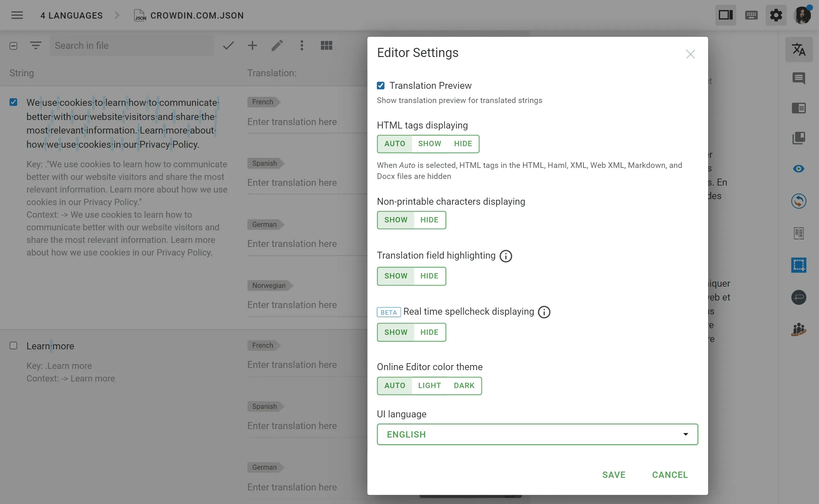Viewport: 819px width, 504px height.
Task: Switch Online Editor color theme to DARK
Action: click(x=464, y=386)
